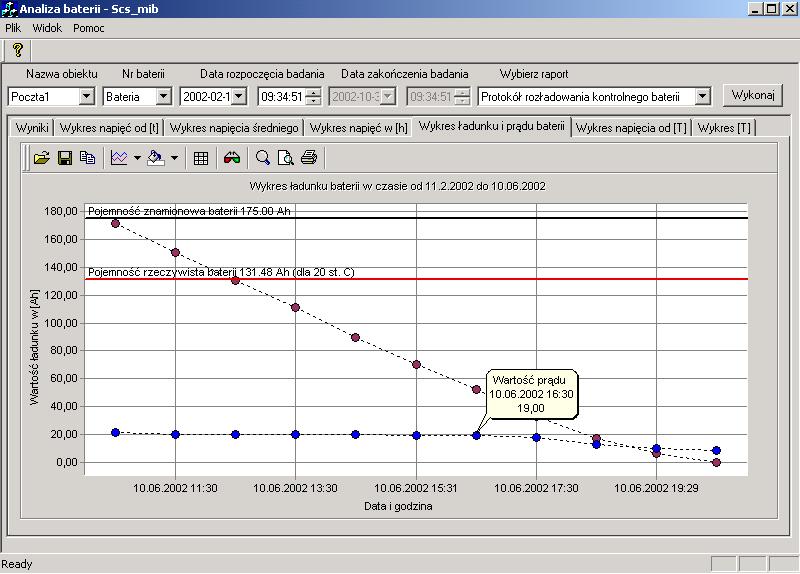Click the red Pojemność rzeczywista line label

click(221, 272)
